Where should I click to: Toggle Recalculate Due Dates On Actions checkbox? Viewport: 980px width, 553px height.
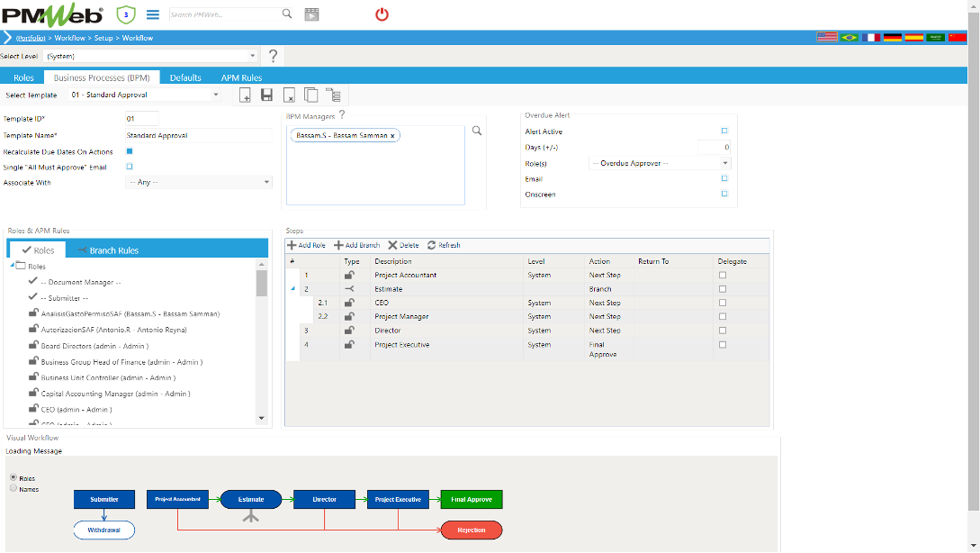(130, 151)
